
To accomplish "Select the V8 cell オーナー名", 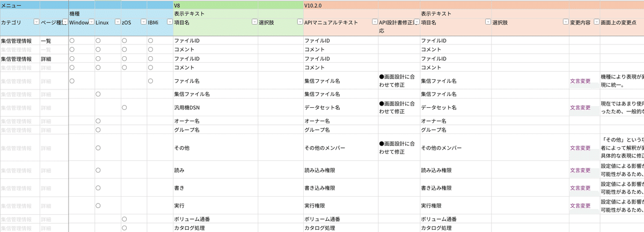I will [x=215, y=121].
